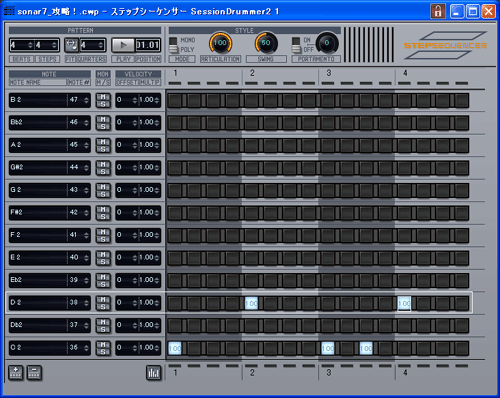
Task: Click the VELOCITY OFFSET column header
Action: pos(127,82)
